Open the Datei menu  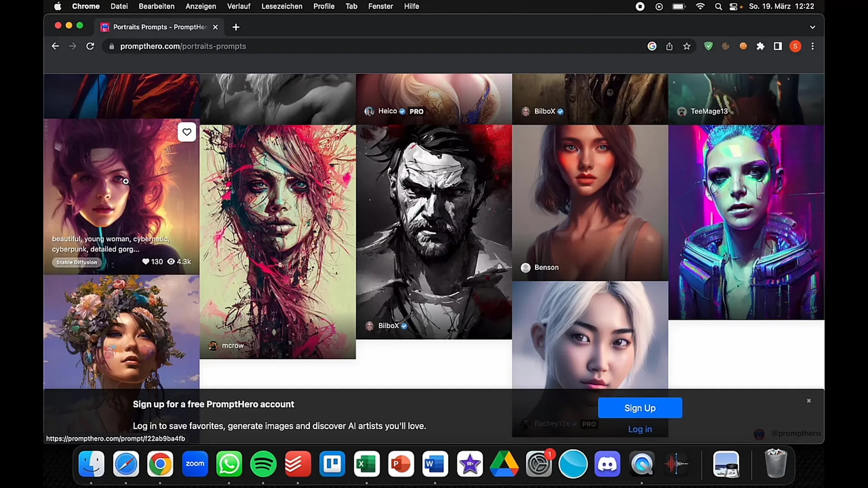point(119,6)
